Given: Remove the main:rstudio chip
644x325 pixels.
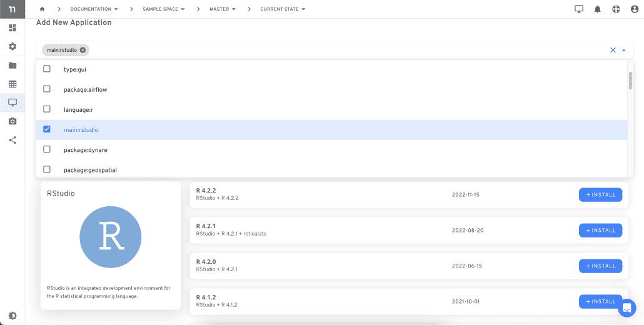Looking at the screenshot, I should 83,50.
